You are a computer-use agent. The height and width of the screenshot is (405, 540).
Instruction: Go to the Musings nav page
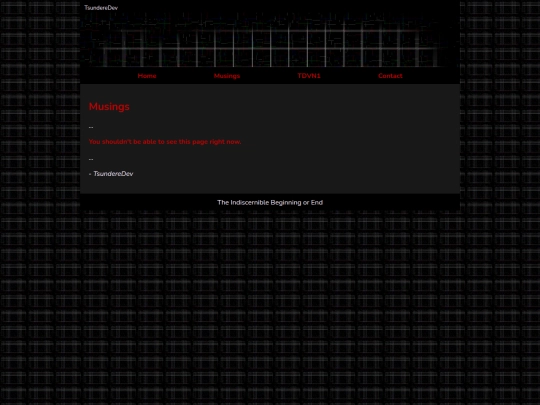pyautogui.click(x=227, y=76)
